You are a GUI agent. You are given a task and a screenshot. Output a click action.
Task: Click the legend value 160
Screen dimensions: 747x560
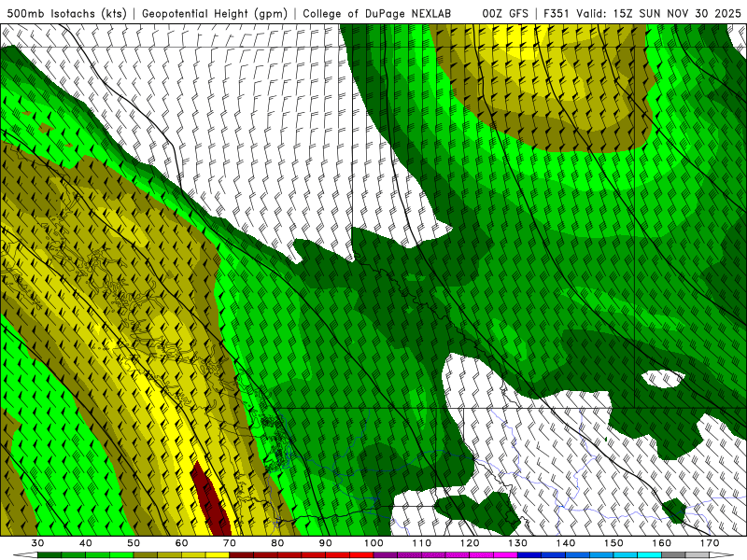(x=662, y=543)
